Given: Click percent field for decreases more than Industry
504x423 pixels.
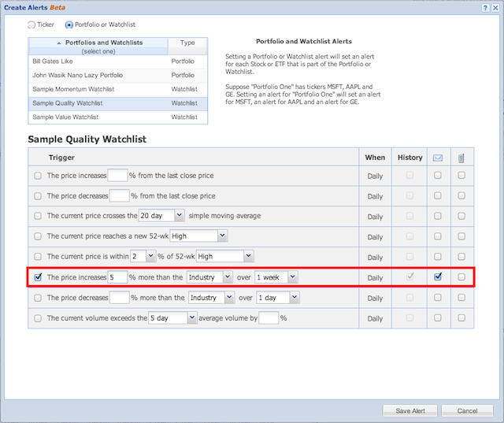Looking at the screenshot, I should tap(119, 298).
